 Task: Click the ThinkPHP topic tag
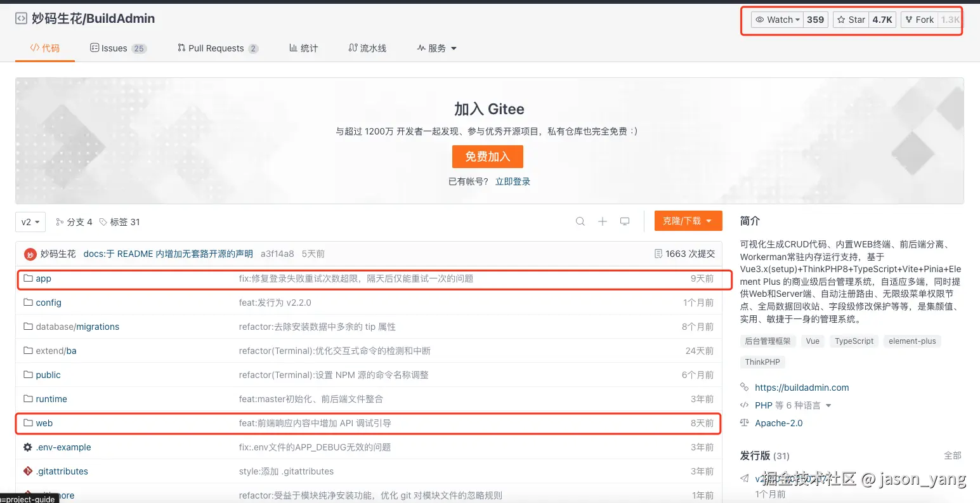point(762,362)
